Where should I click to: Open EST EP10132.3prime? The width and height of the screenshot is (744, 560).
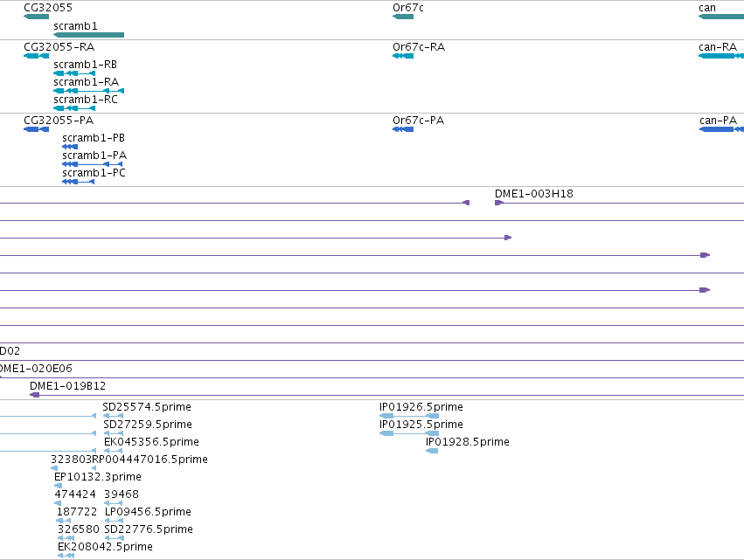tap(98, 477)
